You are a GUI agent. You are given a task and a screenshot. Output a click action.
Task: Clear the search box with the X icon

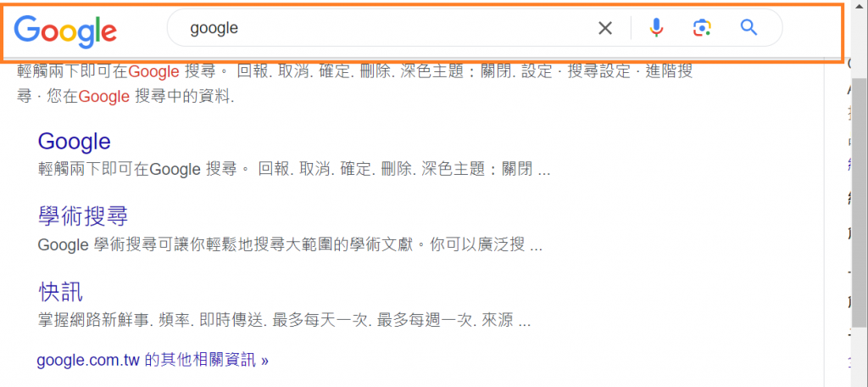(605, 28)
